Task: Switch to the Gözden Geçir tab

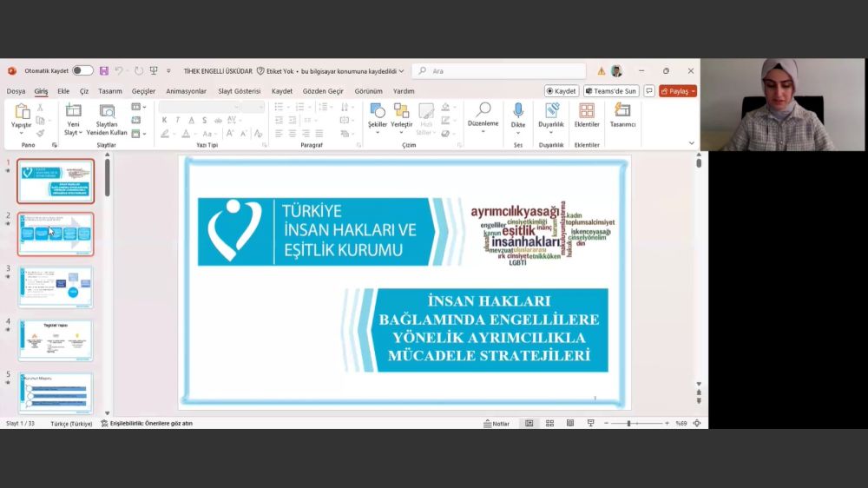Action: [x=323, y=91]
